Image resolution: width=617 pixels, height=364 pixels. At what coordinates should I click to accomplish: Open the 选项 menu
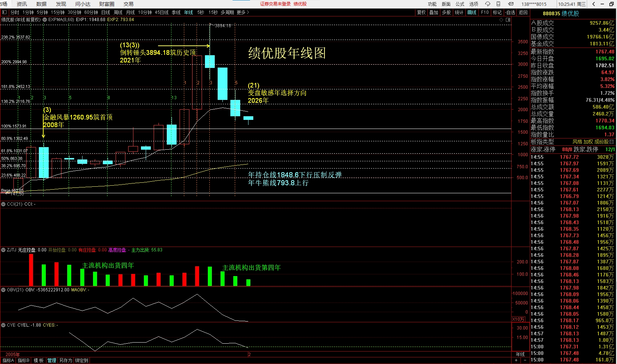pos(474,4)
